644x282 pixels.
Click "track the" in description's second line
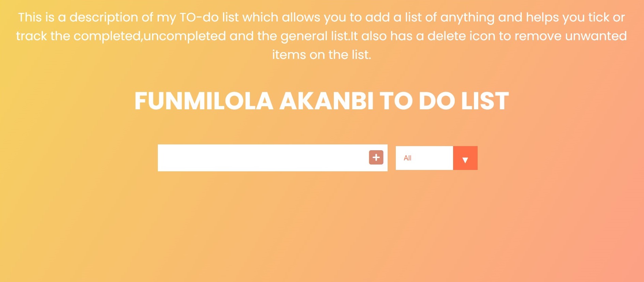[x=43, y=36]
